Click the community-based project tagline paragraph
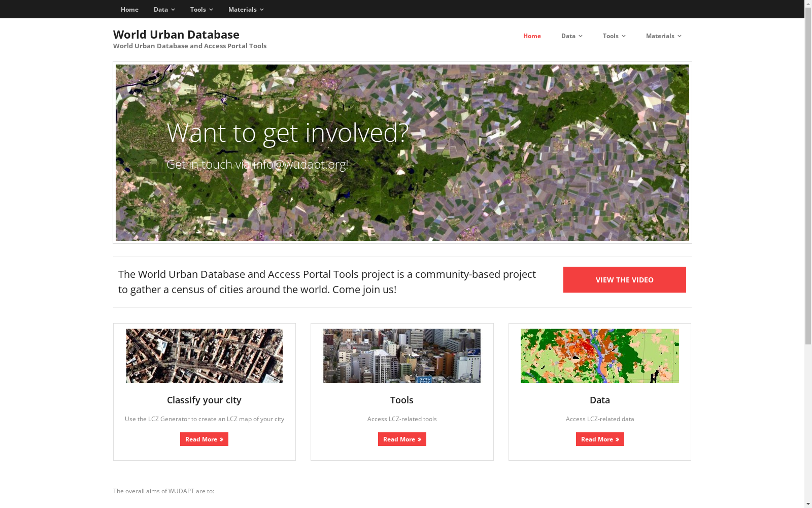This screenshot has height=508, width=812. (327, 282)
